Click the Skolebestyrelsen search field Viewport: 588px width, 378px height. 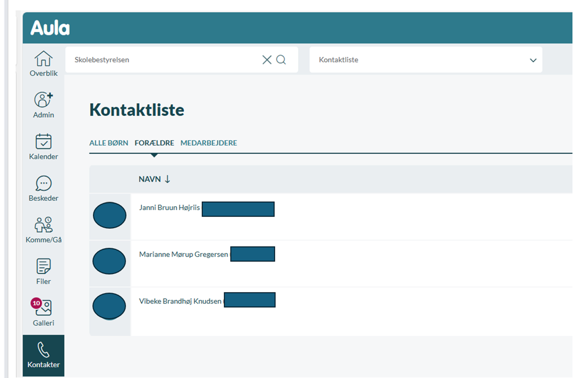tap(163, 60)
